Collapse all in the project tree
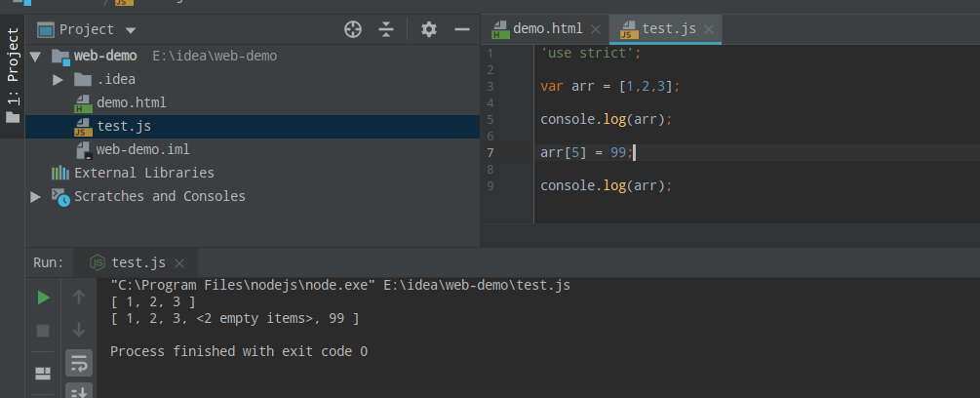The image size is (980, 398). [x=387, y=29]
